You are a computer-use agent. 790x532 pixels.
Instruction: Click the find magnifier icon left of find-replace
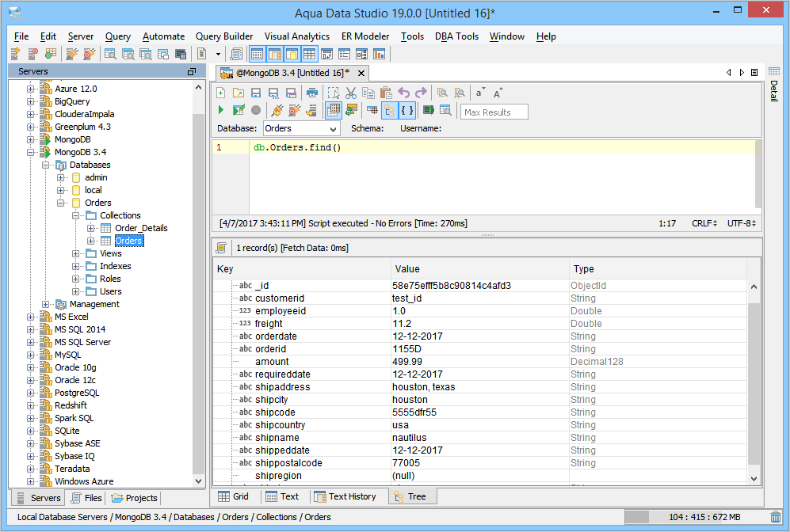point(442,93)
